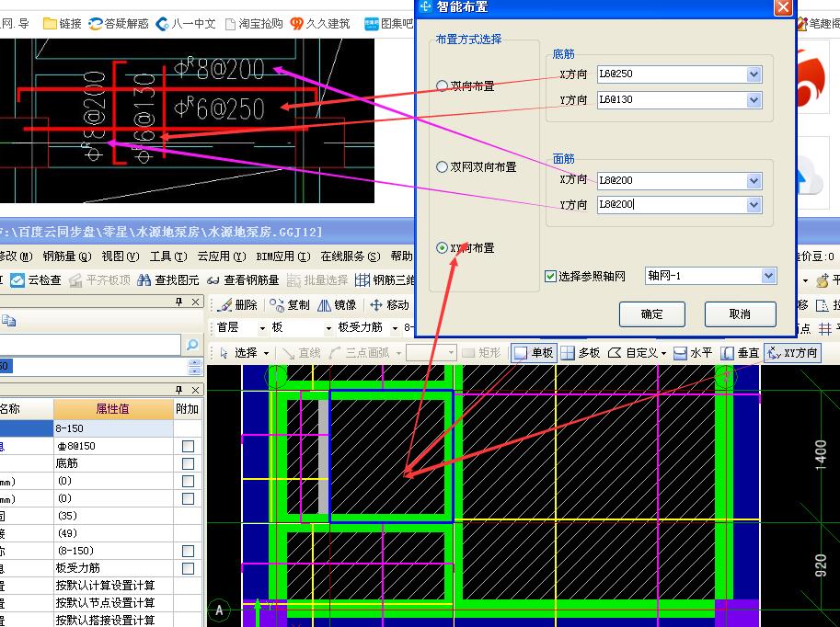This screenshot has width=840, height=627.
Task: Click the 云检查 cloud check icon
Action: point(17,280)
